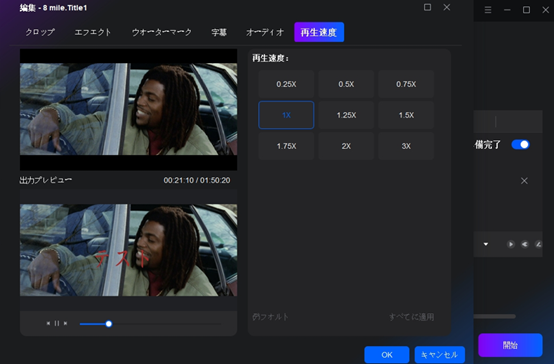Pause the preview playback
The width and height of the screenshot is (554, 364).
point(57,323)
